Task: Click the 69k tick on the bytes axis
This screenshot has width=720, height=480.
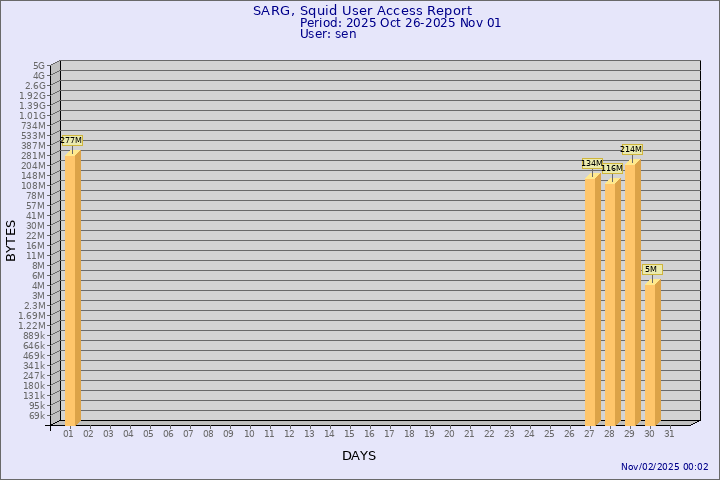Action: [37, 416]
